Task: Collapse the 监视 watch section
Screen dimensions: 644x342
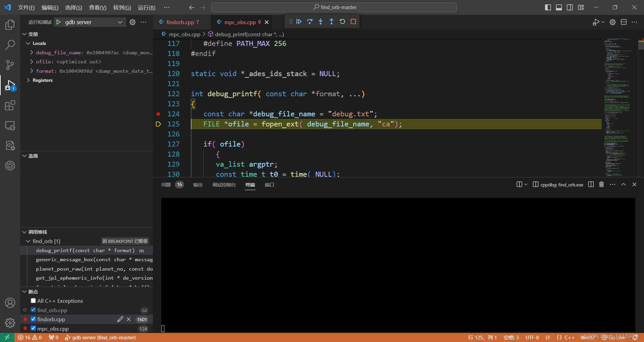Action: [24, 156]
